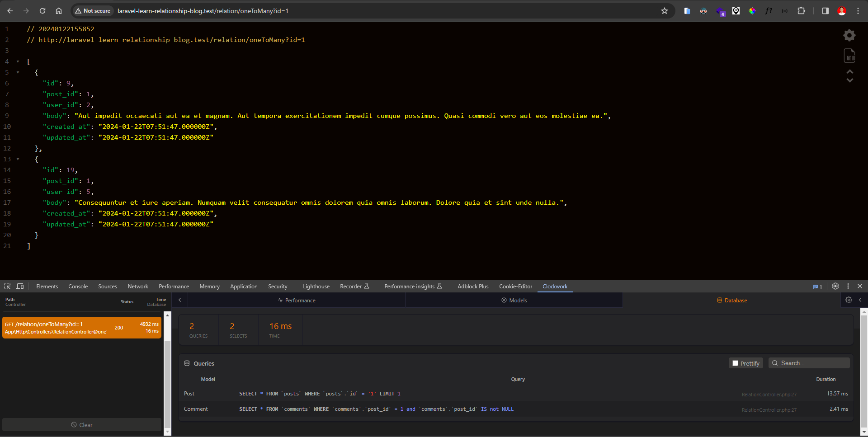Open the Clockwork panel settings gear
Image resolution: width=868 pixels, height=437 pixels.
(x=849, y=300)
